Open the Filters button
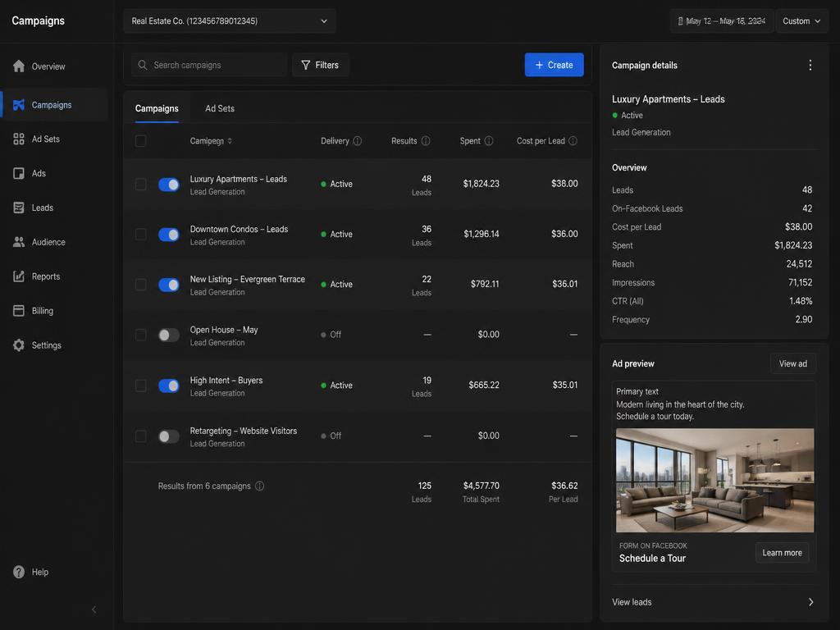840x630 pixels. pos(321,65)
